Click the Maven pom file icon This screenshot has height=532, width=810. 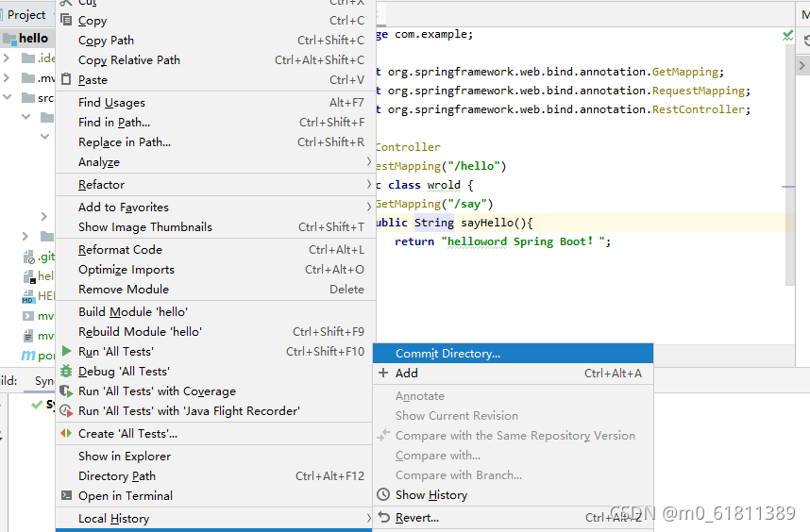tap(28, 356)
